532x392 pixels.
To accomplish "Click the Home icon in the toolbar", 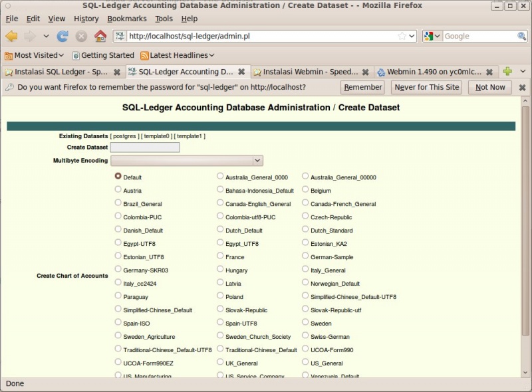I will point(100,36).
